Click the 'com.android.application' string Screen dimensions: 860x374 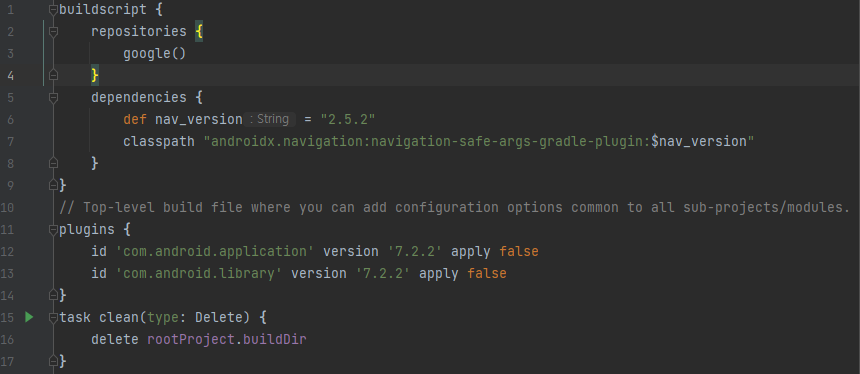tap(215, 251)
